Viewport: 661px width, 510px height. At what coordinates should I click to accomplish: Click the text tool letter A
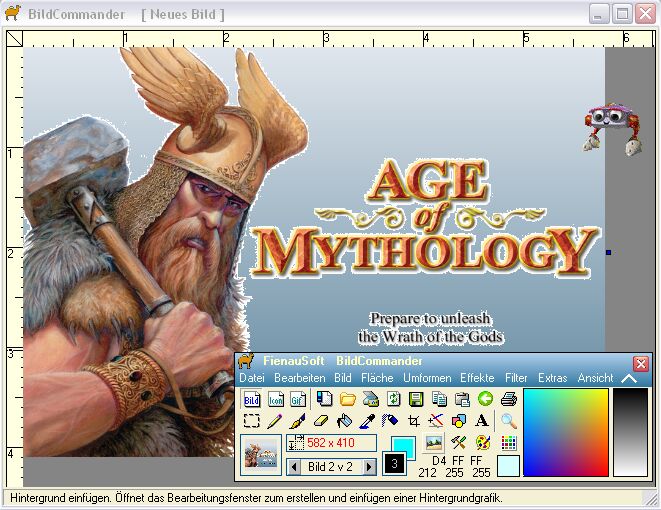click(482, 421)
